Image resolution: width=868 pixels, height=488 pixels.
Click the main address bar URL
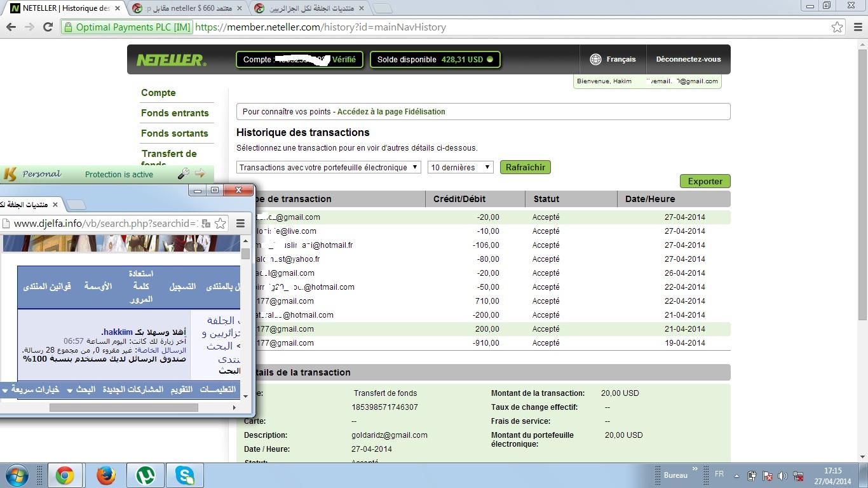(321, 27)
